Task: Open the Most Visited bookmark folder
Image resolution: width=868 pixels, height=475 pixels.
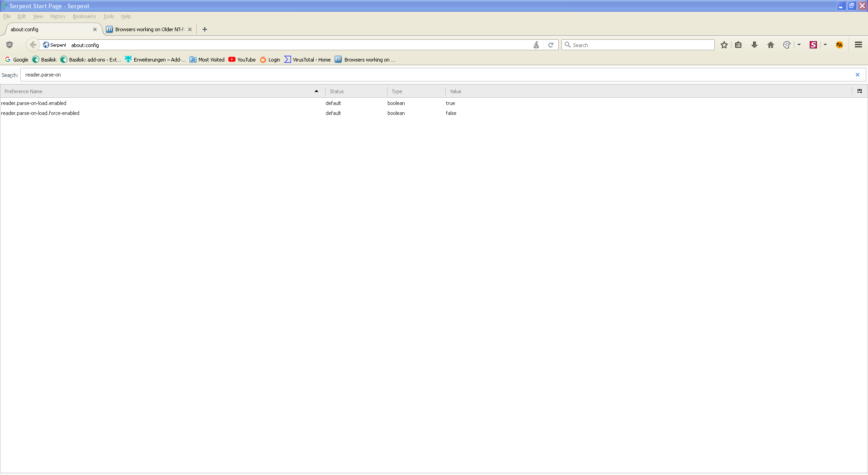Action: point(207,60)
